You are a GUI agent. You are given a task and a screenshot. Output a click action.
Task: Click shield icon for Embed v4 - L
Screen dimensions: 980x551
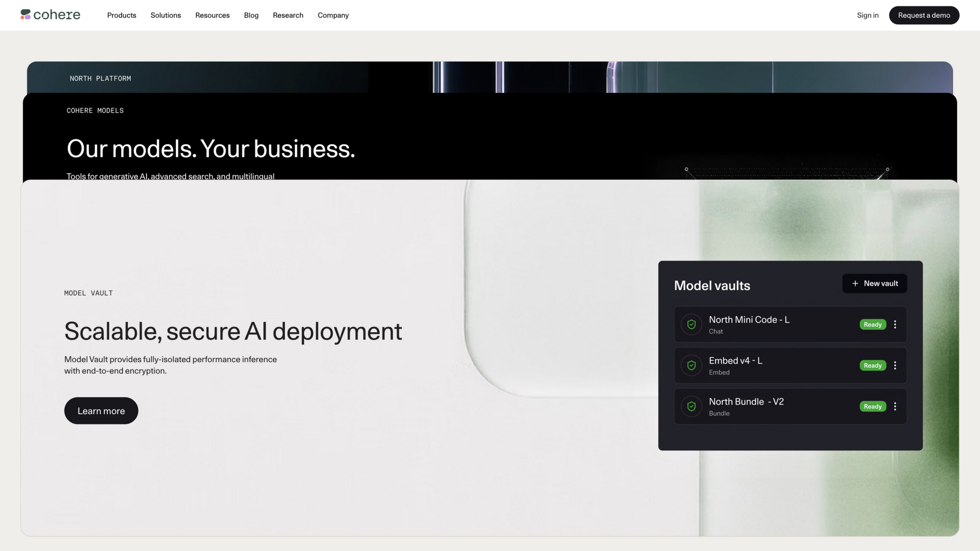point(691,365)
